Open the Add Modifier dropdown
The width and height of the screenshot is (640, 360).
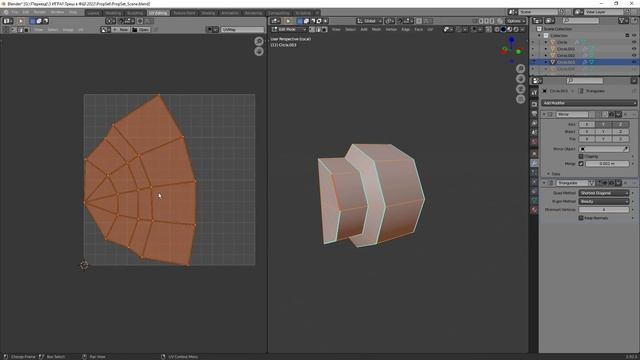coord(588,103)
